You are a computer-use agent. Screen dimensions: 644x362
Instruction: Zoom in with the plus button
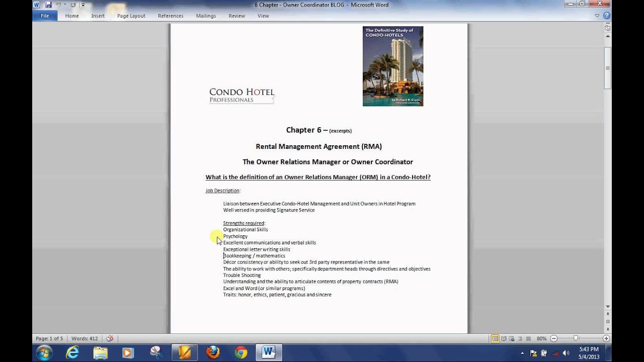click(x=606, y=338)
